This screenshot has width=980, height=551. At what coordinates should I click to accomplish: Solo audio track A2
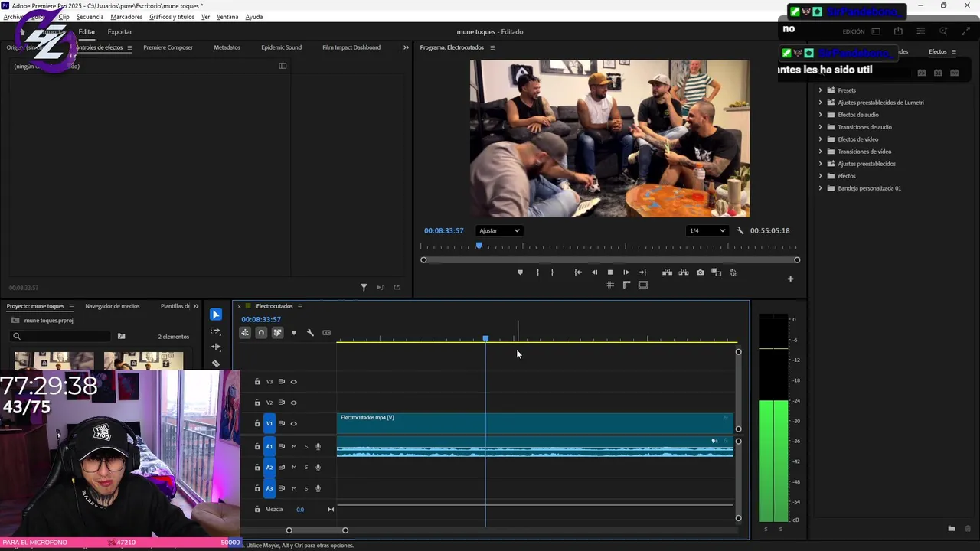[x=306, y=468]
